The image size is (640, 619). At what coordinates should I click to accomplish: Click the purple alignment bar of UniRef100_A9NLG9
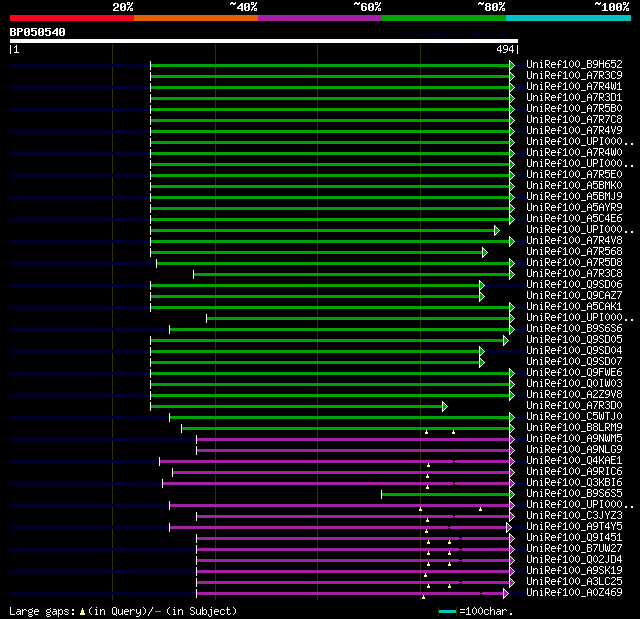353,450
